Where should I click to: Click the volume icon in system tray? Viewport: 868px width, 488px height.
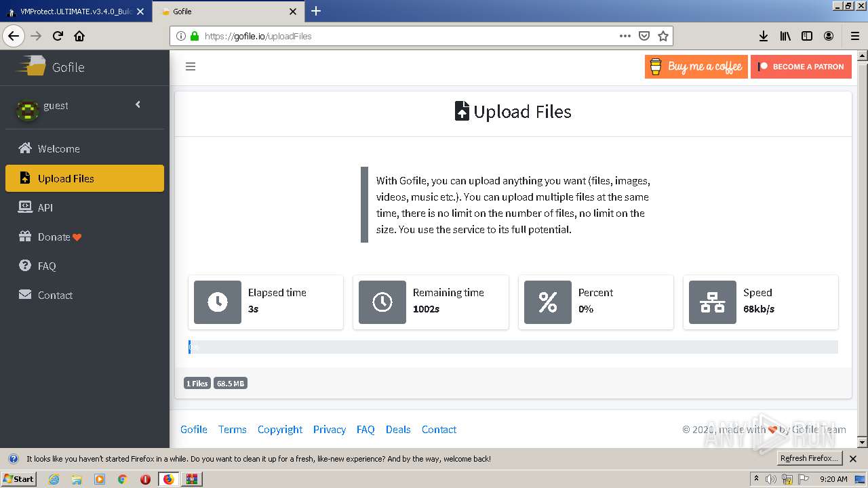tap(771, 479)
